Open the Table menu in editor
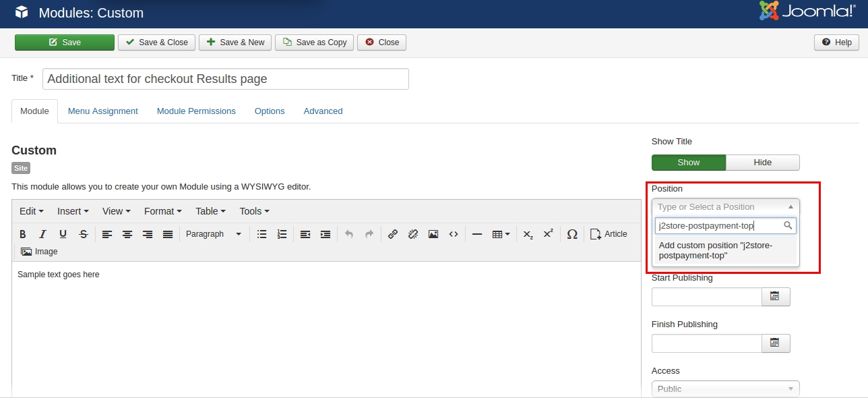The image size is (868, 398). coord(210,211)
